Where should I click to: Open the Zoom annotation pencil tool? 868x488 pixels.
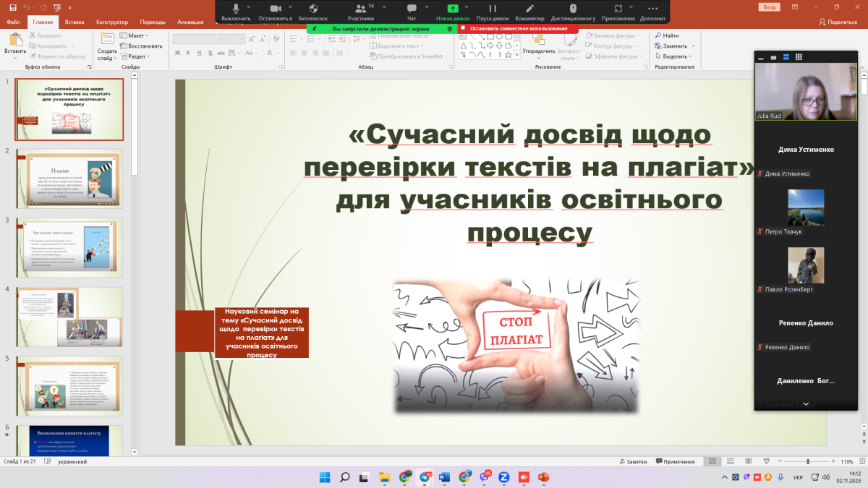(529, 9)
